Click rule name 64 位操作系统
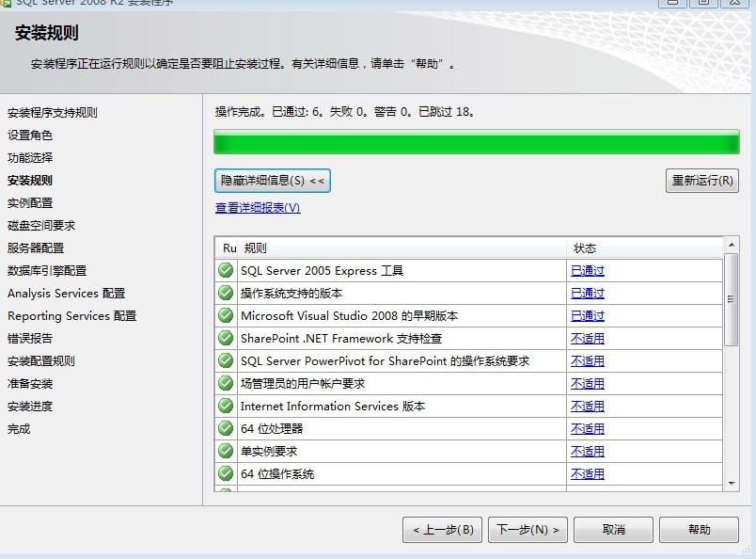The width and height of the screenshot is (756, 559). (x=277, y=474)
